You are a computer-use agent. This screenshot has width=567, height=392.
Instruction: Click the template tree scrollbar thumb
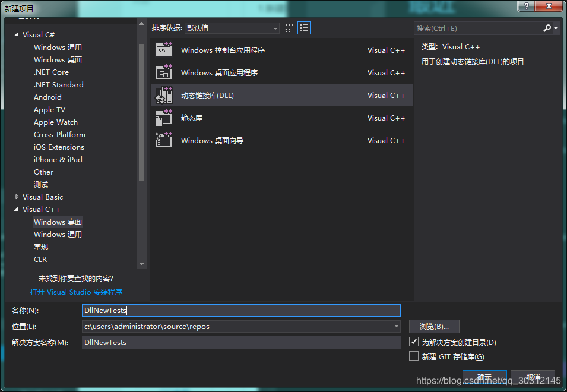(141, 112)
